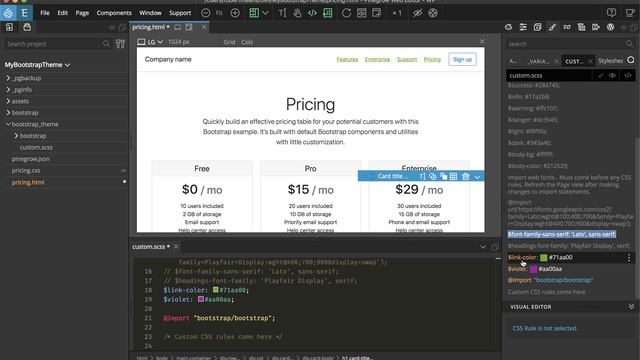Screen dimensions: 640x360
Task: Click the project library icon above search
Action: 27,27
